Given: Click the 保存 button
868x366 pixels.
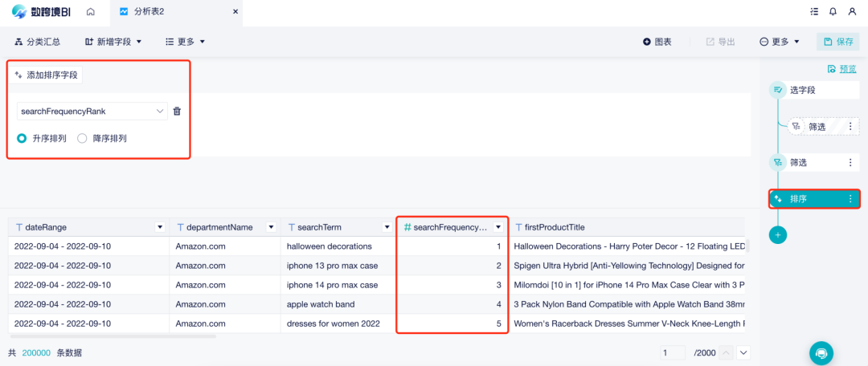Looking at the screenshot, I should [x=838, y=42].
